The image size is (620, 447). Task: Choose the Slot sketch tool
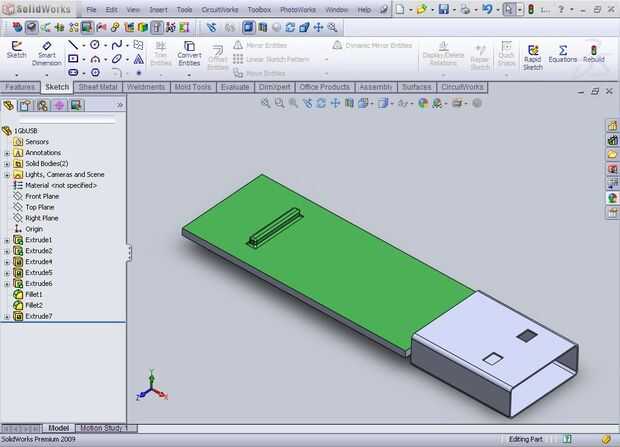click(x=73, y=72)
